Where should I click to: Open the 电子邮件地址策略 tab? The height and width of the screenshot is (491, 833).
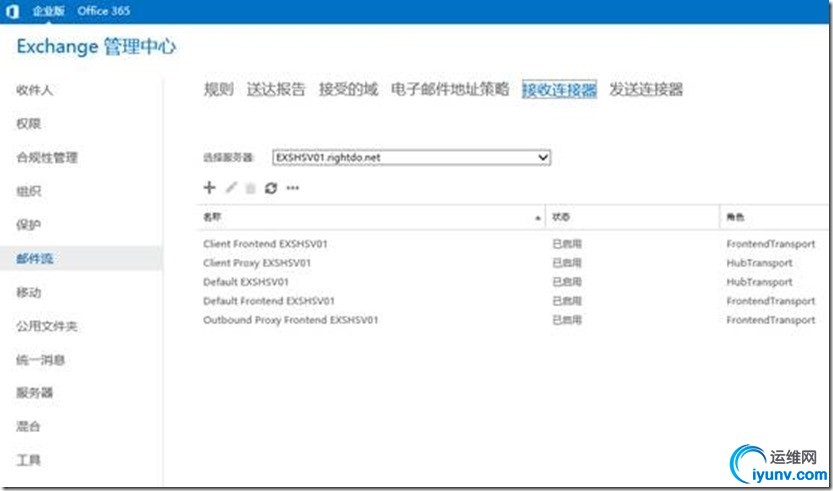pyautogui.click(x=450, y=89)
